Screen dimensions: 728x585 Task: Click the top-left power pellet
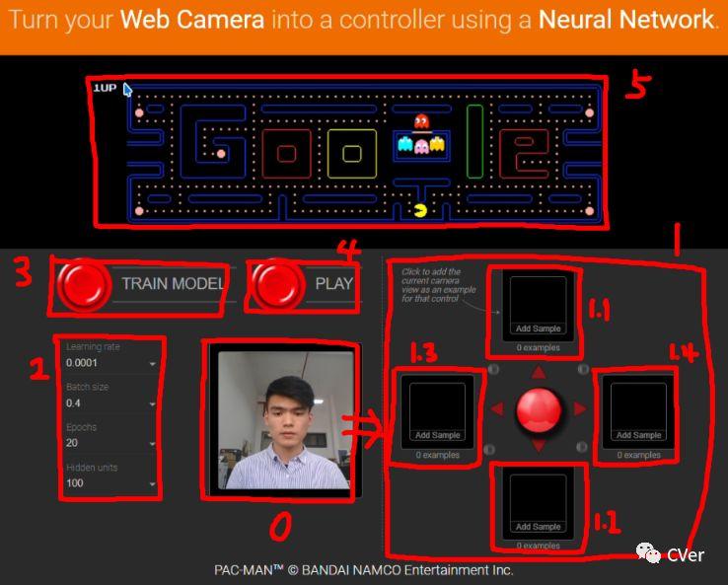click(139, 112)
